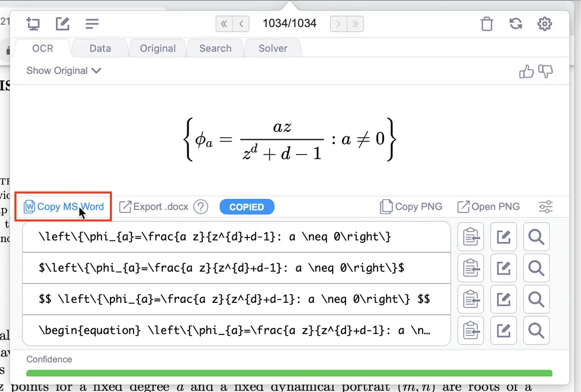581x392 pixels.
Task: Jump to the last snip
Action: pyautogui.click(x=355, y=24)
